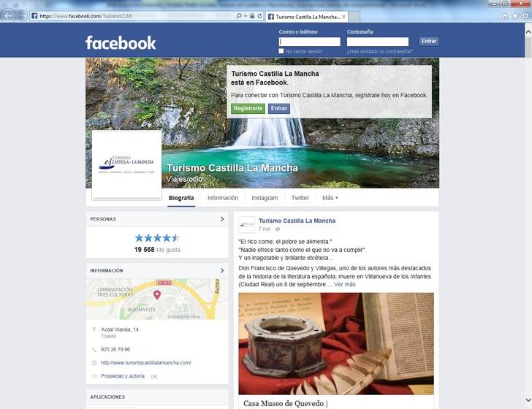Click the browser forward arrow button
Screen dimensions: 532x409
pyautogui.click(x=23, y=16)
